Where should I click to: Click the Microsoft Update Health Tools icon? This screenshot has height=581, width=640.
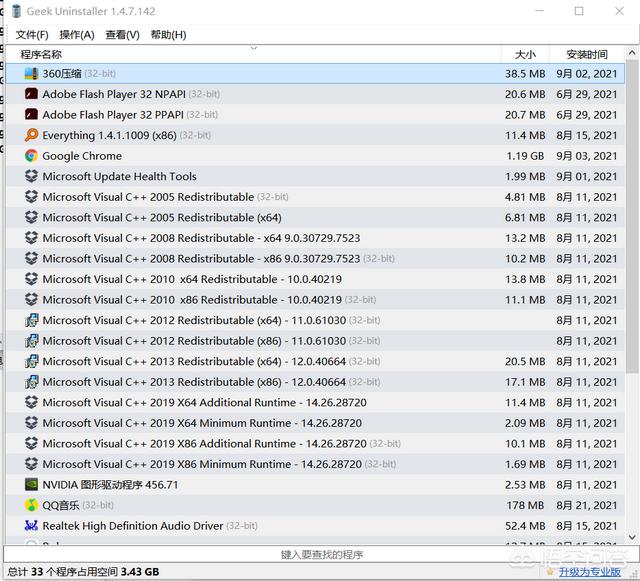point(31,176)
